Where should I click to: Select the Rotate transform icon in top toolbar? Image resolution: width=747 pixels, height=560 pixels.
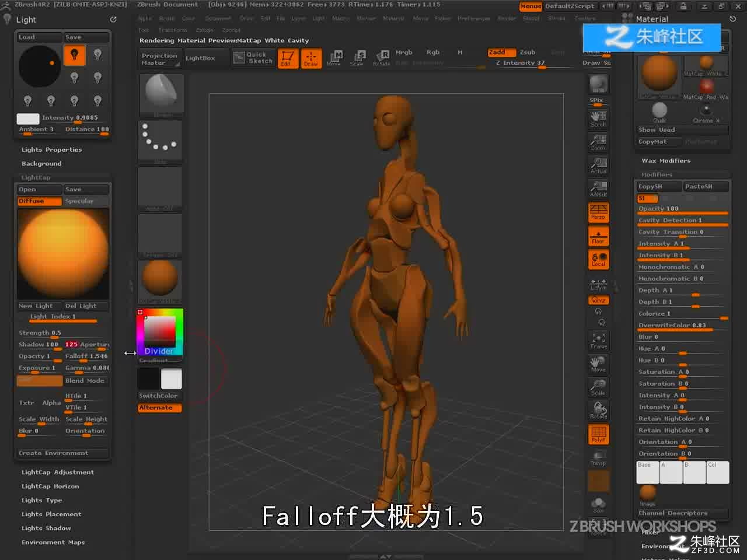(382, 58)
